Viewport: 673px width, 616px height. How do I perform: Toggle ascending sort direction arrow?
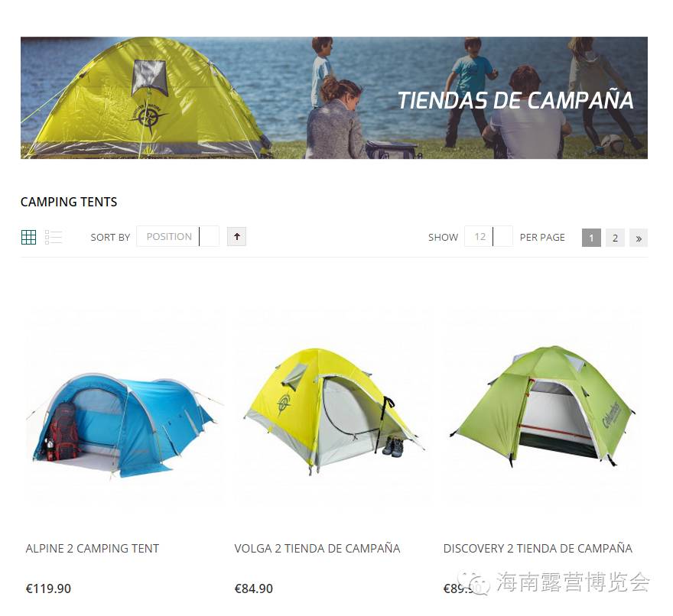coord(236,237)
